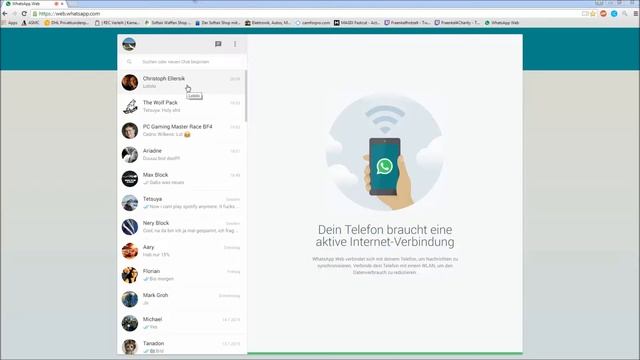Open the Florian conversation

182,275
